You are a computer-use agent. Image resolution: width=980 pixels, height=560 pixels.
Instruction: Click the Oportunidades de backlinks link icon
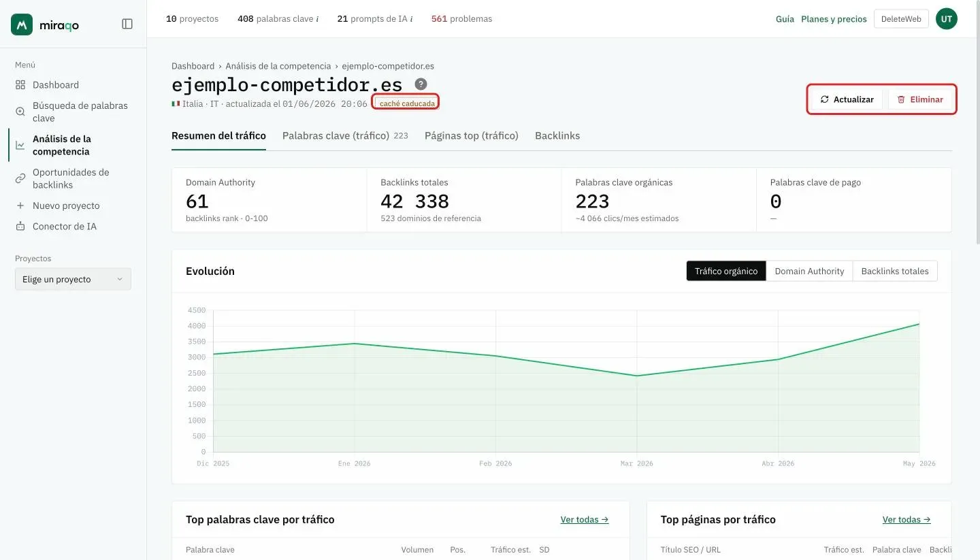point(20,178)
